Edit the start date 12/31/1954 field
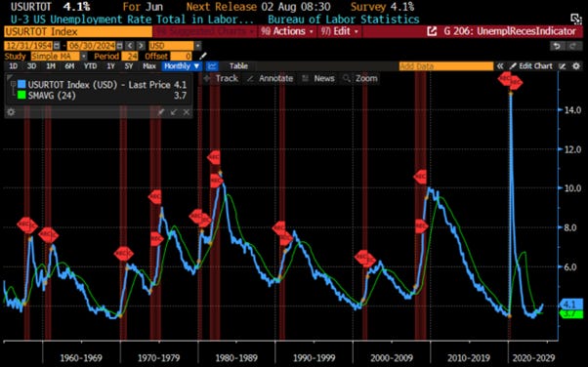The height and width of the screenshot is (367, 588). coord(28,46)
